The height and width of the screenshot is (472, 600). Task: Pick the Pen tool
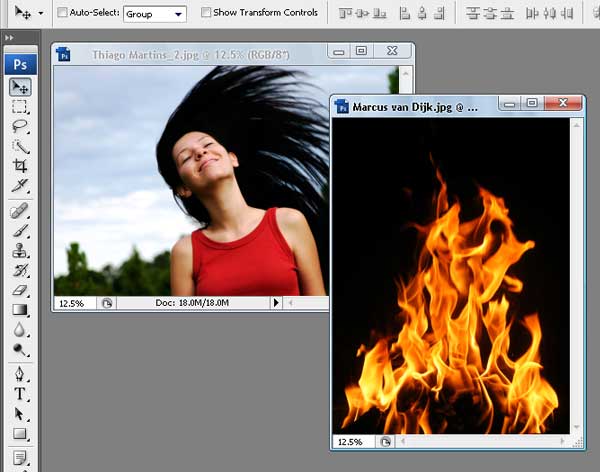pos(20,374)
